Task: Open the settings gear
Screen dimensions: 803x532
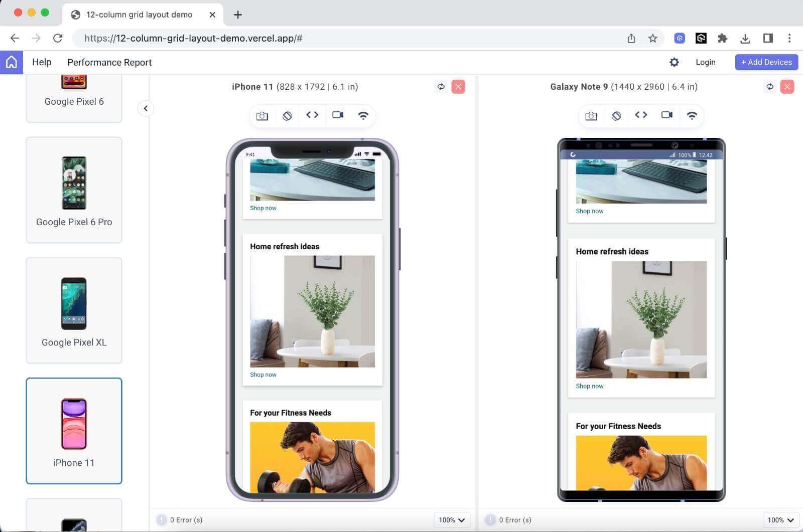Action: tap(674, 62)
